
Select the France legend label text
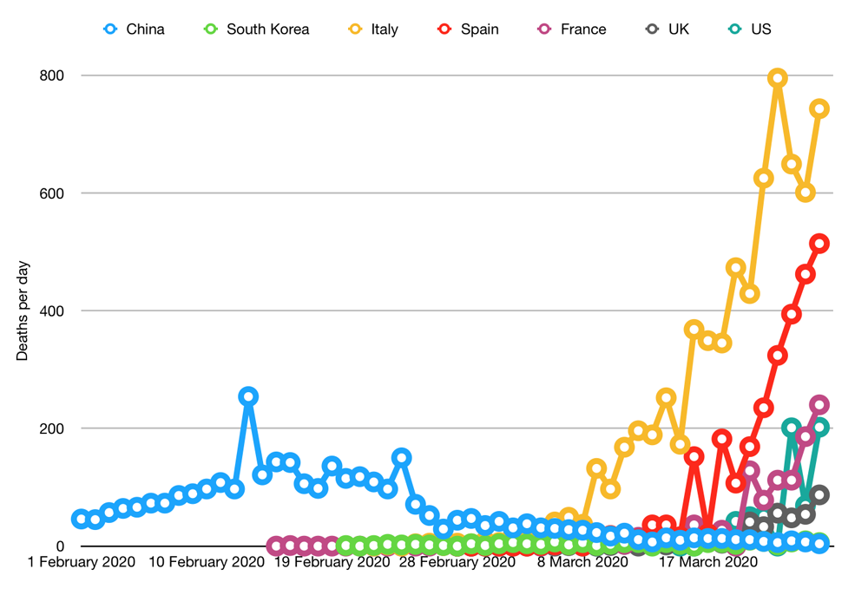(x=583, y=29)
